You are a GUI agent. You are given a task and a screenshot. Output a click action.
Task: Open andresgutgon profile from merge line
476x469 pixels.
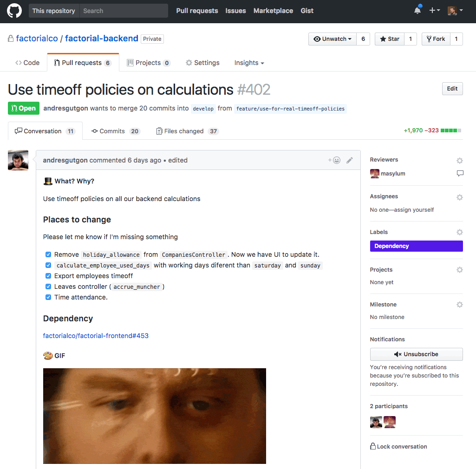tap(65, 108)
